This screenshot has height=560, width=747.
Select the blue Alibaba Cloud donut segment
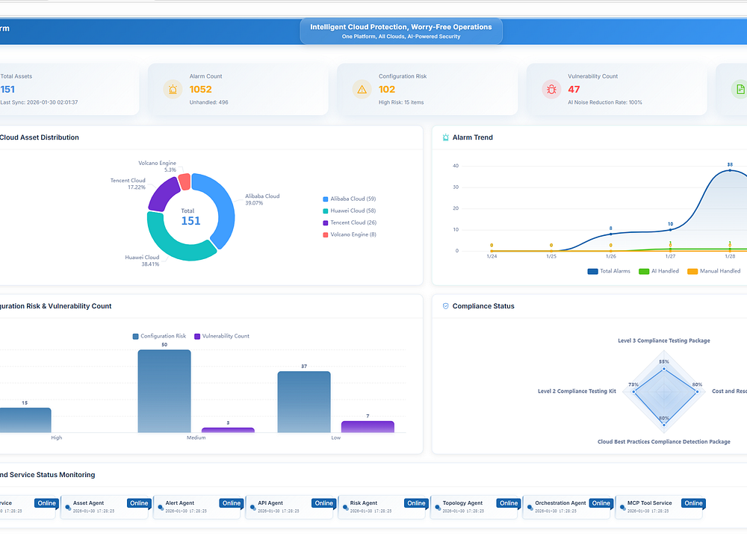(224, 205)
